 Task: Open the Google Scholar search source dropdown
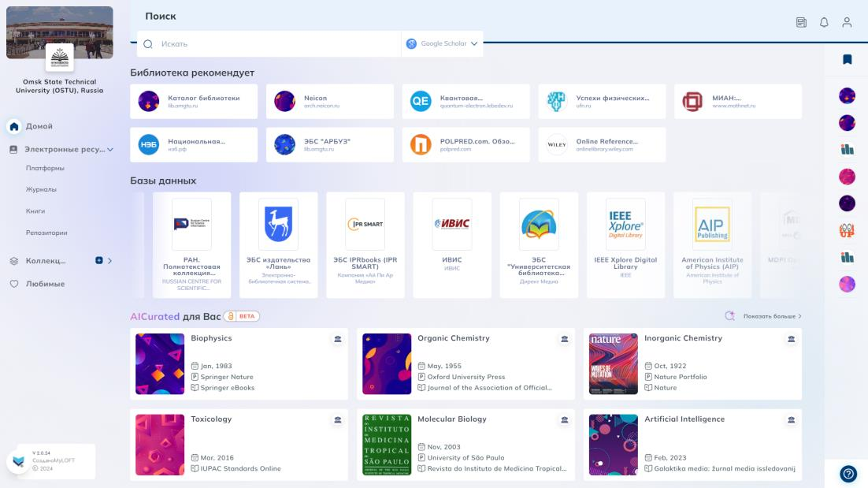(x=442, y=44)
